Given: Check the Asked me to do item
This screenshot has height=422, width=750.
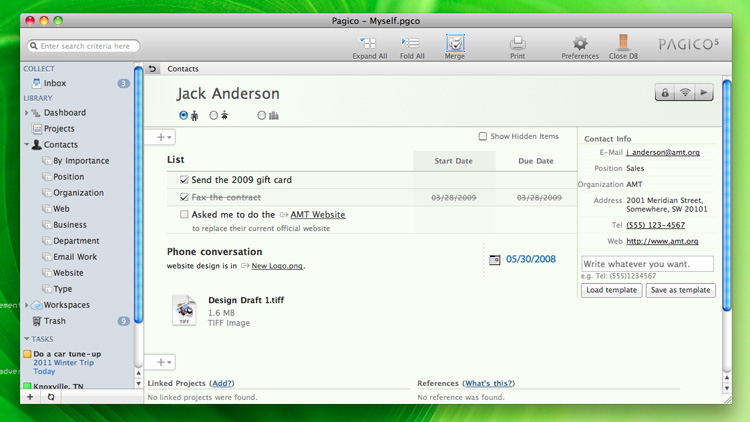Looking at the screenshot, I should coord(184,214).
